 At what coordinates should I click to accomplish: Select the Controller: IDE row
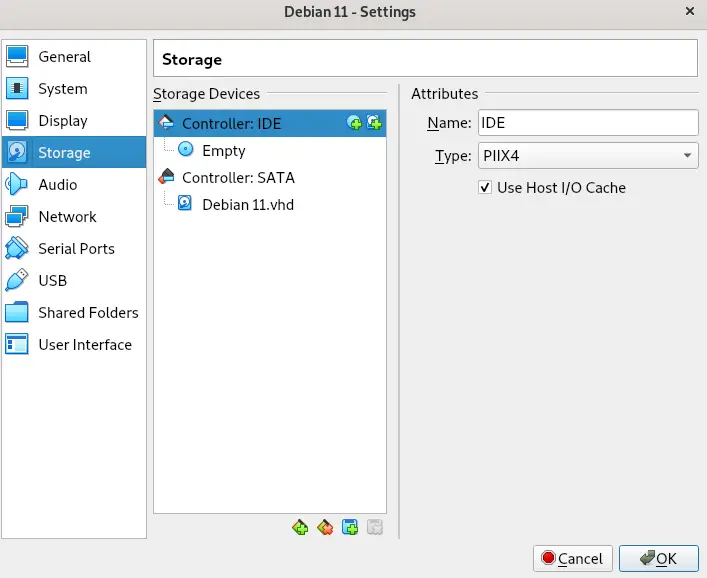point(270,124)
